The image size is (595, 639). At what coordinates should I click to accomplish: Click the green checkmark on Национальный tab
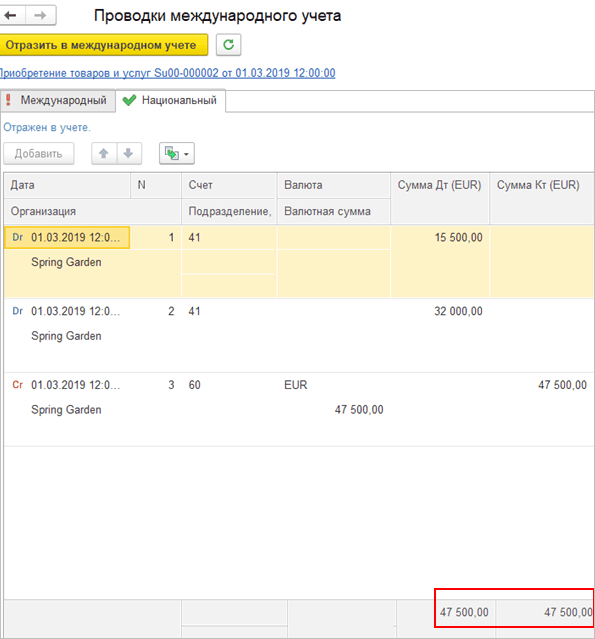click(x=129, y=100)
